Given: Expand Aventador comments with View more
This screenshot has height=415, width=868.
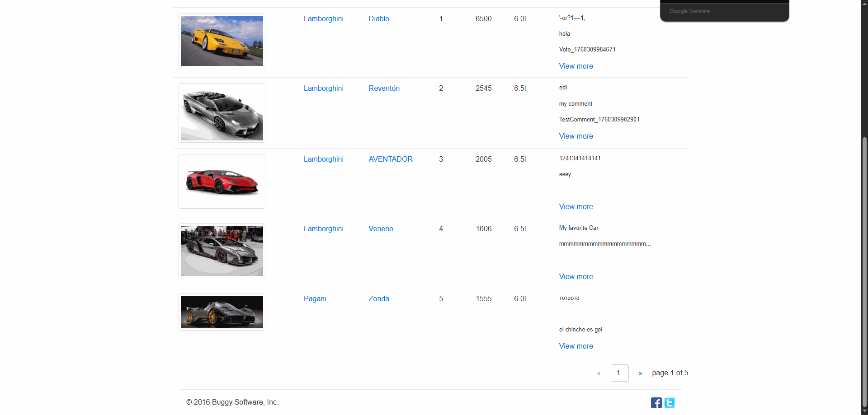Looking at the screenshot, I should pyautogui.click(x=576, y=207).
